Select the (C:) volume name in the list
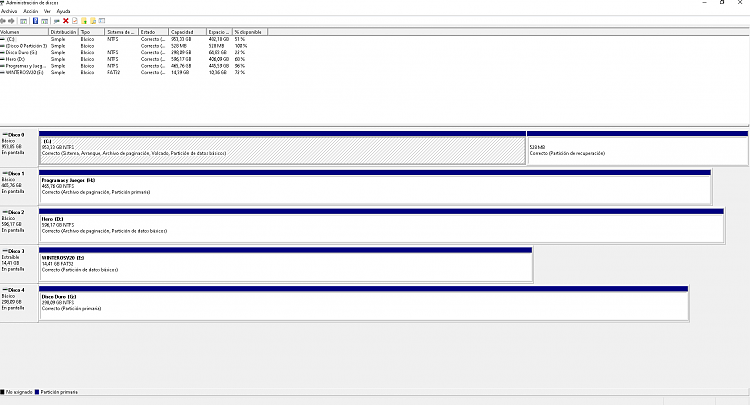Viewport: 750px width, 405px height. click(10, 39)
